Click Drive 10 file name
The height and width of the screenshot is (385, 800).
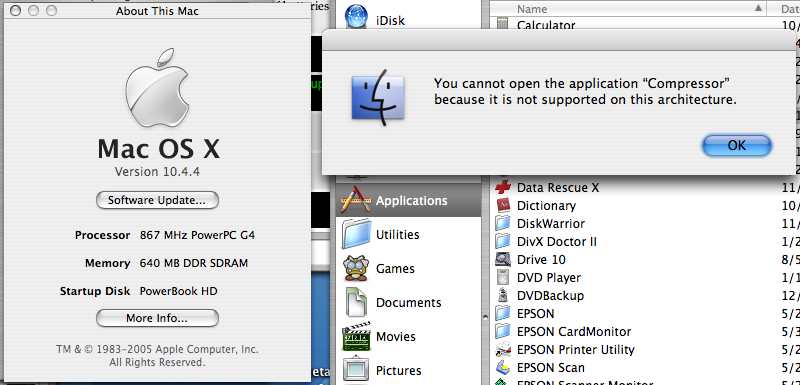coord(541,260)
